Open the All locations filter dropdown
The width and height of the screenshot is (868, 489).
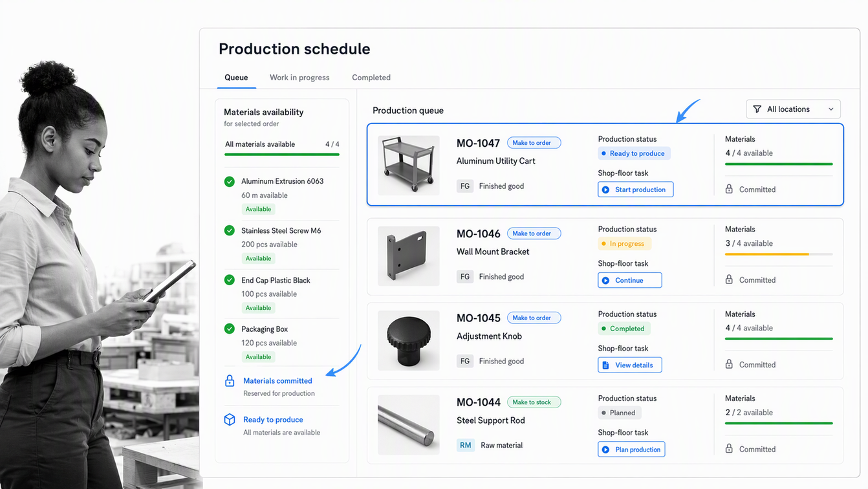[x=793, y=109]
